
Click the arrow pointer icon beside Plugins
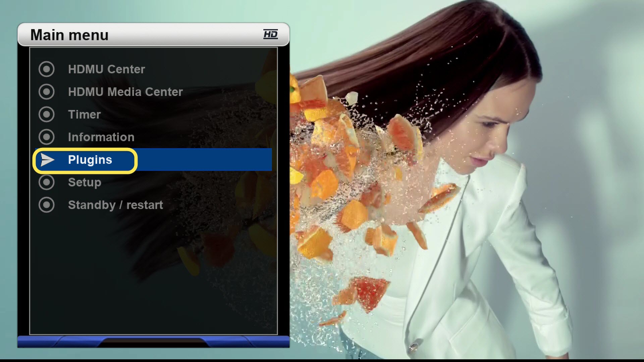47,160
